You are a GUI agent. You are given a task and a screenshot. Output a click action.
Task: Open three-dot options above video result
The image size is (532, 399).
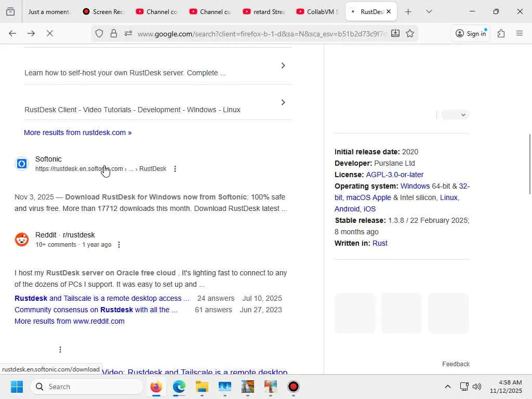coord(60,350)
